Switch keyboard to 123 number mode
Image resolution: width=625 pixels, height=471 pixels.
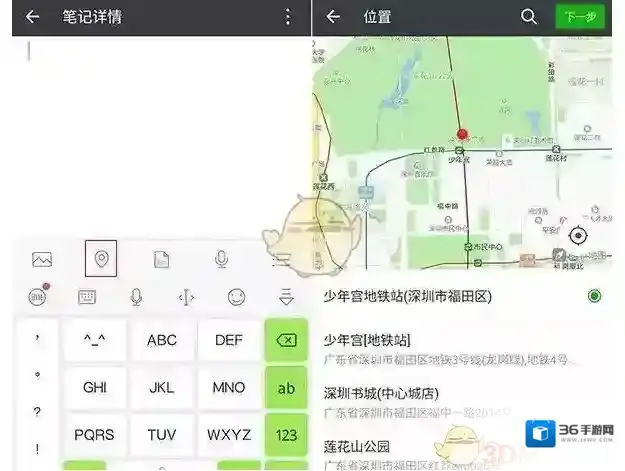click(x=286, y=435)
